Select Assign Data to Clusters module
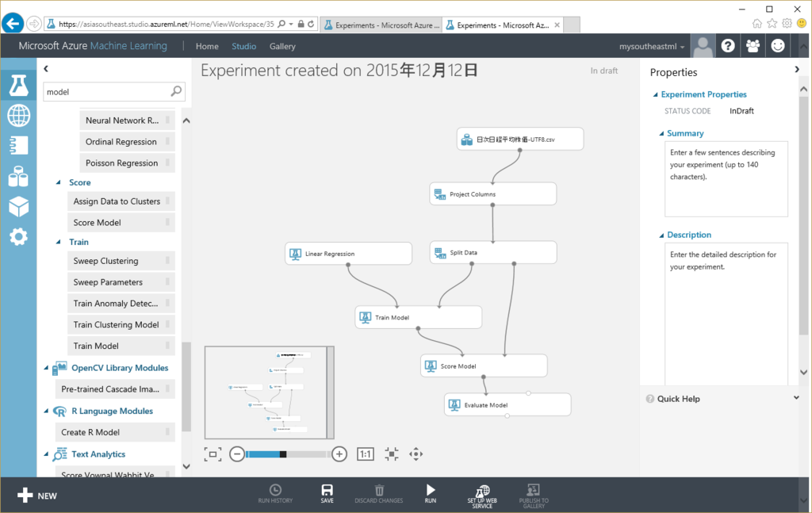Image resolution: width=812 pixels, height=513 pixels. (121, 201)
